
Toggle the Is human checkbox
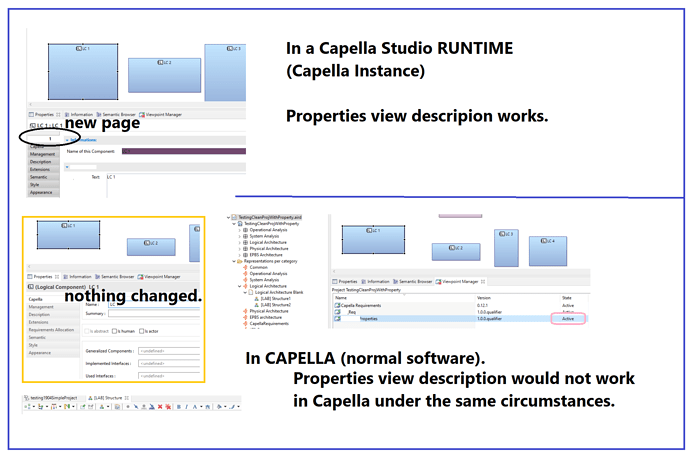pos(114,331)
